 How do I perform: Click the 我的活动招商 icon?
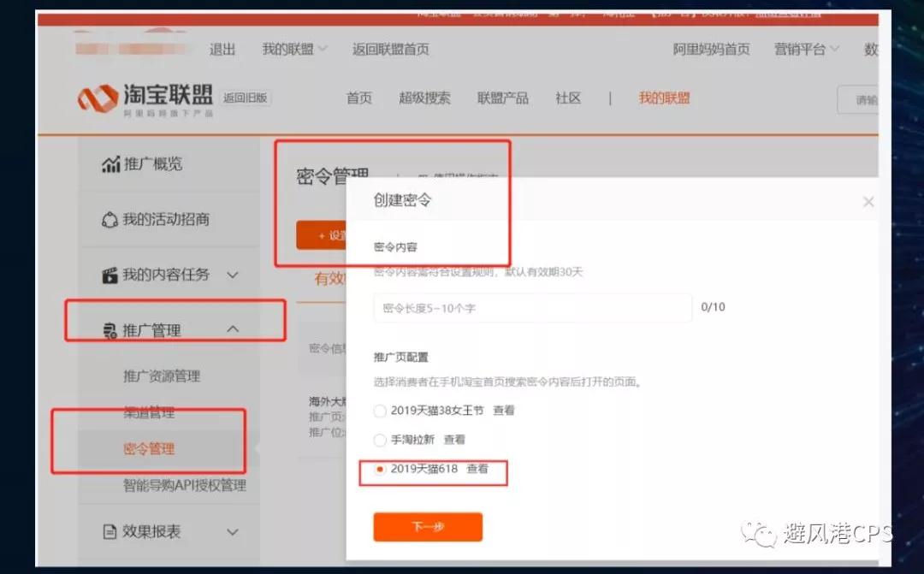110,220
